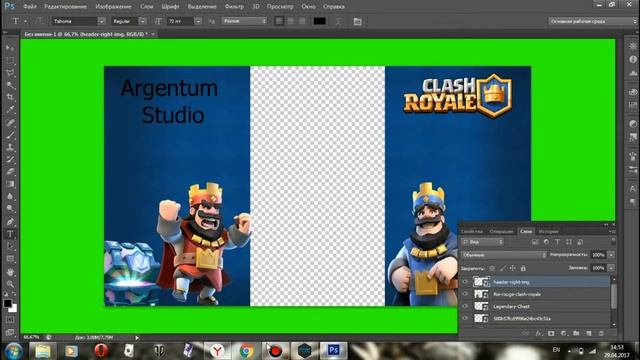Select the Path Selection tool

click(x=10, y=247)
